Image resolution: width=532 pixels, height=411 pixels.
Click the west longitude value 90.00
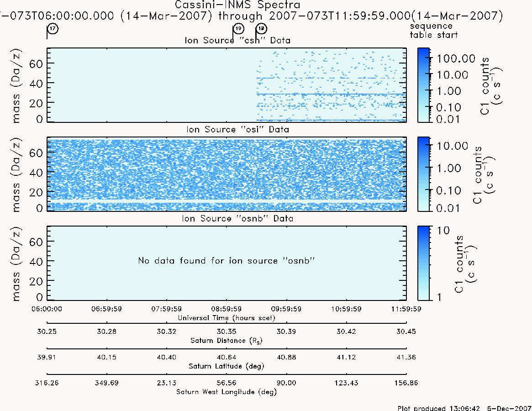(x=286, y=383)
